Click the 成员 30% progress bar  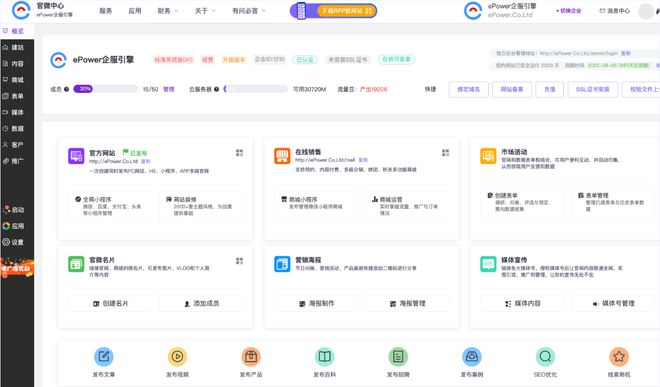106,89
